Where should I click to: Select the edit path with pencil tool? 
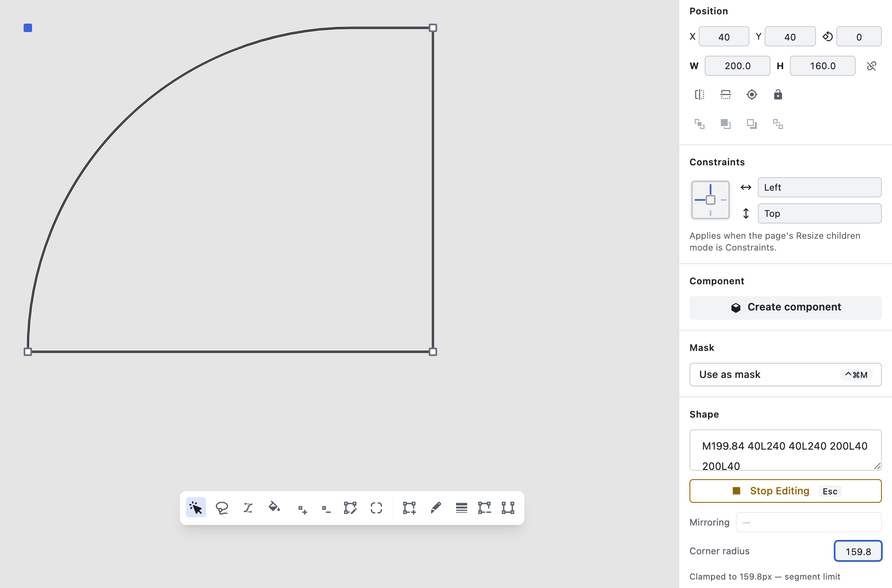tap(350, 508)
